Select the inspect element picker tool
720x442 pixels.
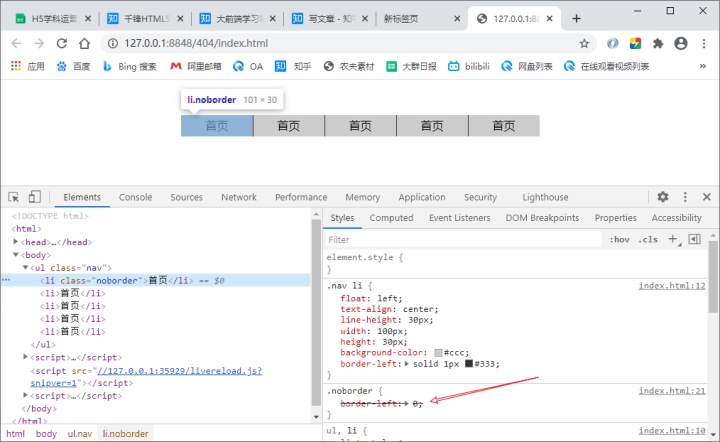pos(14,197)
